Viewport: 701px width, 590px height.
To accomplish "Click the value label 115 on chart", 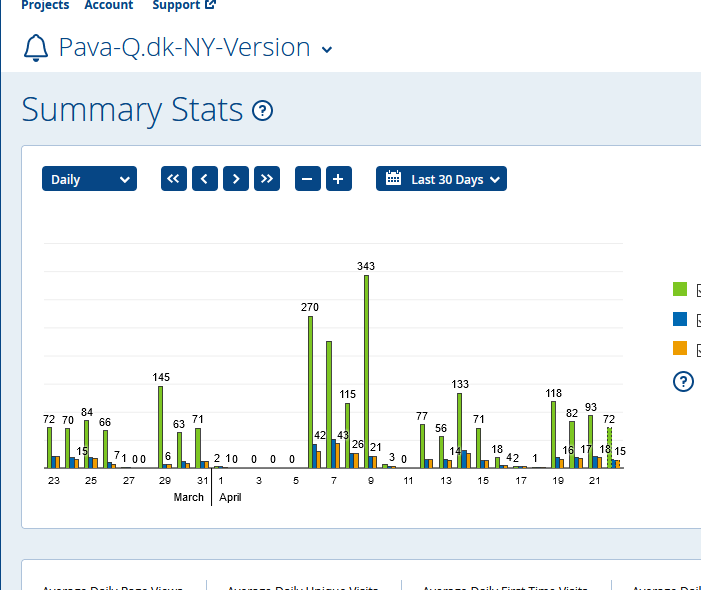I will tap(347, 394).
